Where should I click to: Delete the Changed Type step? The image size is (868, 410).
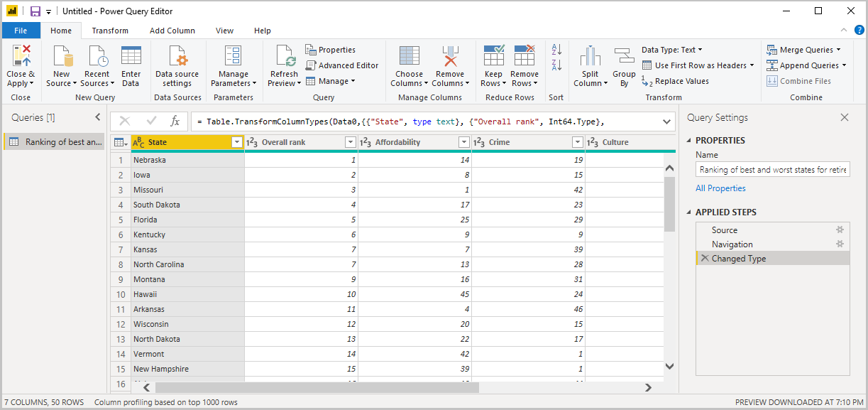coord(705,259)
